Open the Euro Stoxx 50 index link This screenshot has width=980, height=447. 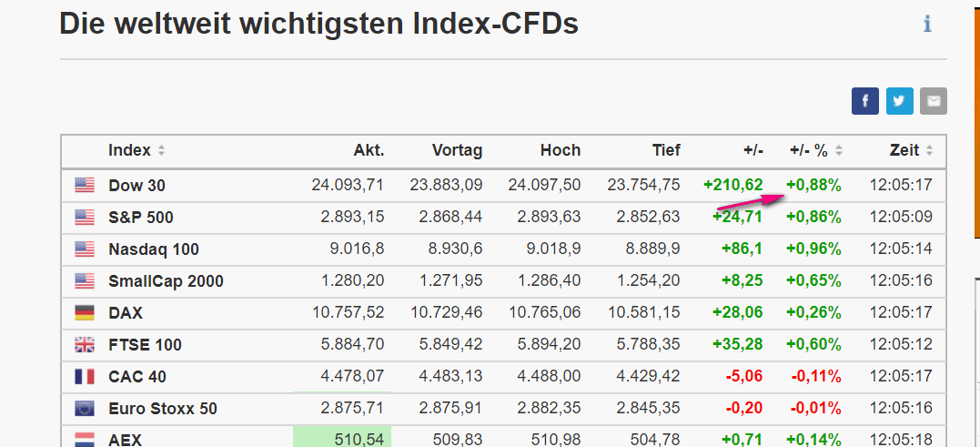point(162,409)
